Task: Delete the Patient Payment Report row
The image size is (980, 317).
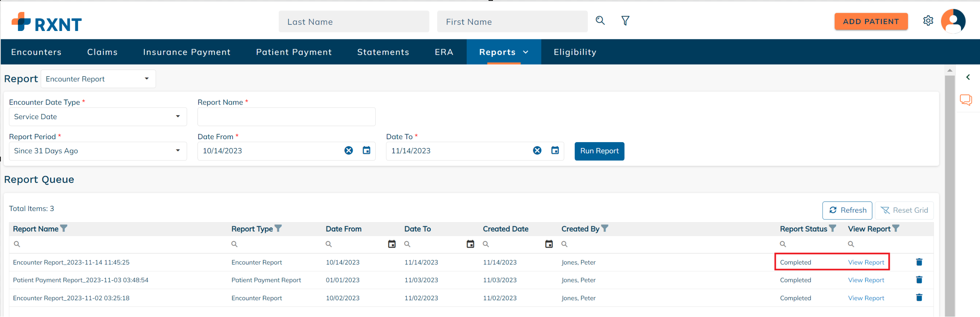Action: click(919, 280)
